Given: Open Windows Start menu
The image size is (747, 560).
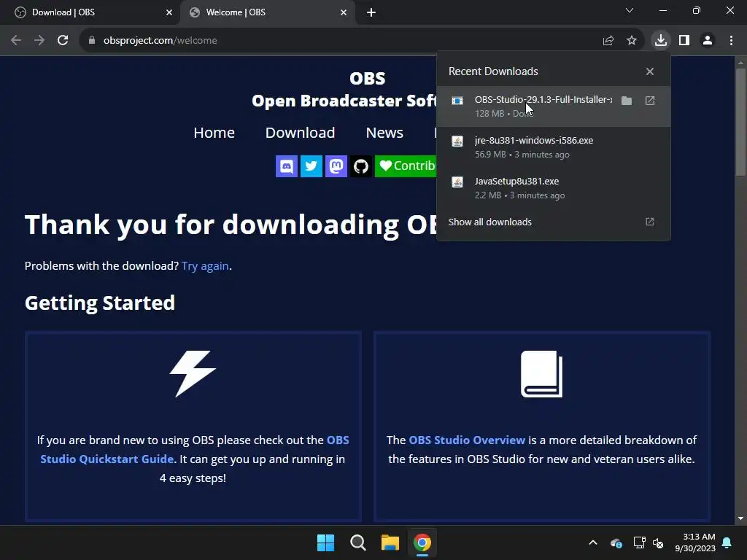Looking at the screenshot, I should click(x=326, y=542).
